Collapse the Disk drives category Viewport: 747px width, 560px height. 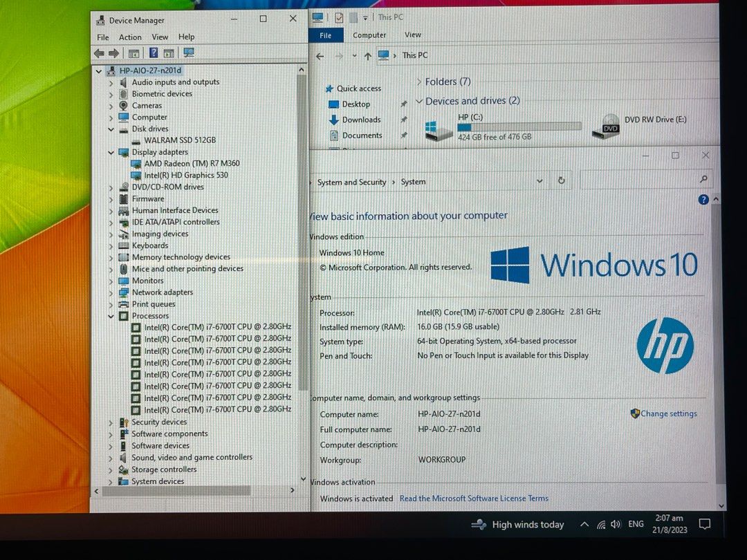pyautogui.click(x=111, y=129)
